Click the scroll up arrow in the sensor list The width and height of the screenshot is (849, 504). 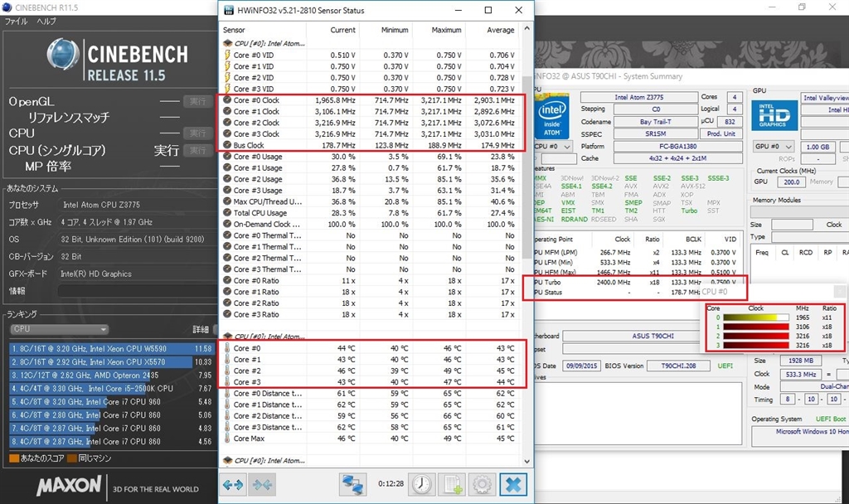point(526,28)
